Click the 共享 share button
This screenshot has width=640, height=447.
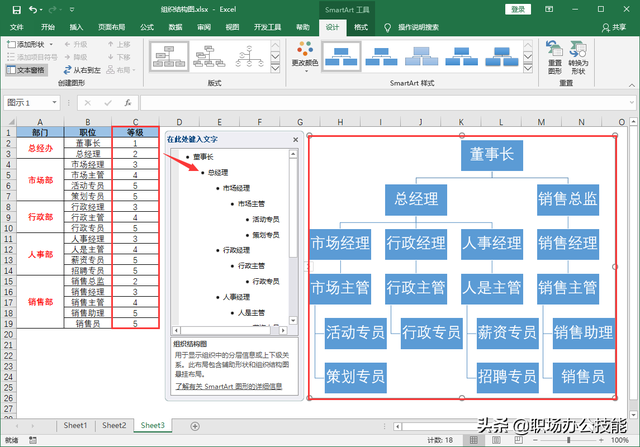[x=614, y=27]
